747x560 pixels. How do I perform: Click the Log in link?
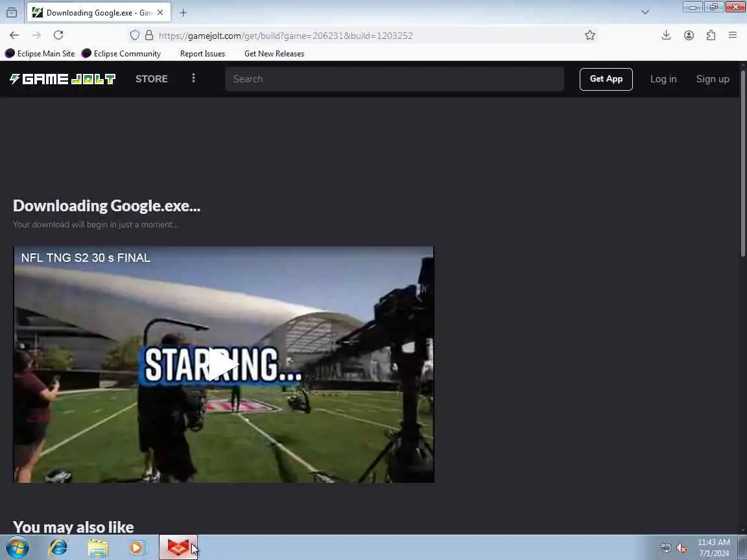point(663,79)
